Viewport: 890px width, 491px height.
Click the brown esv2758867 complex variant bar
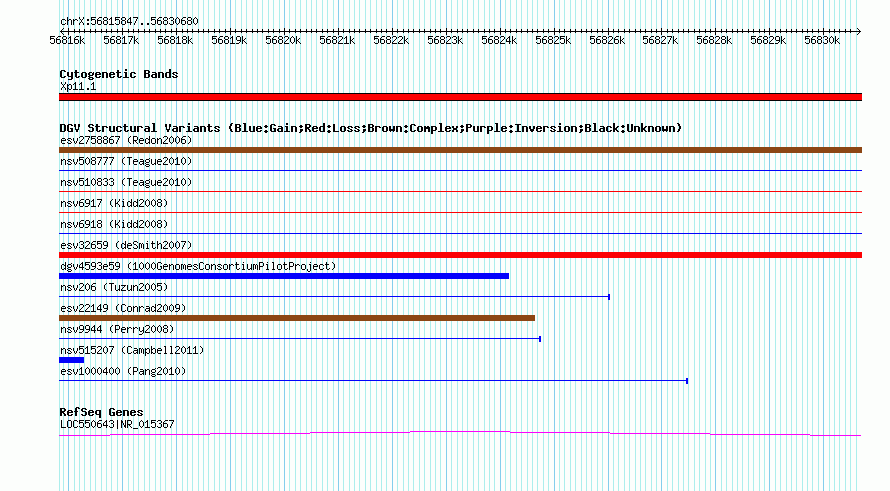tap(460, 150)
